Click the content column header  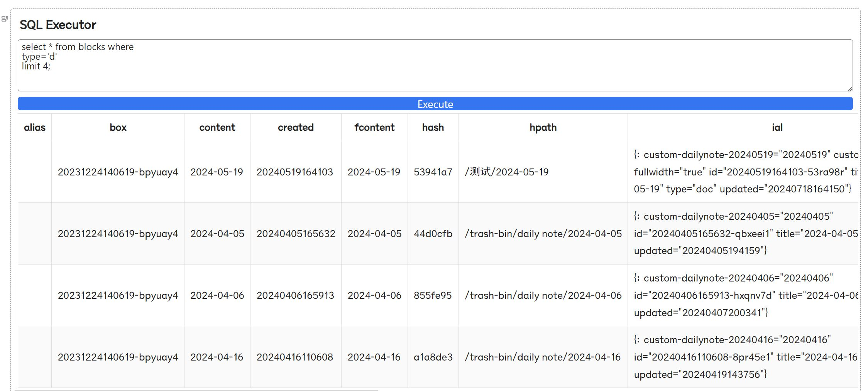pos(217,127)
